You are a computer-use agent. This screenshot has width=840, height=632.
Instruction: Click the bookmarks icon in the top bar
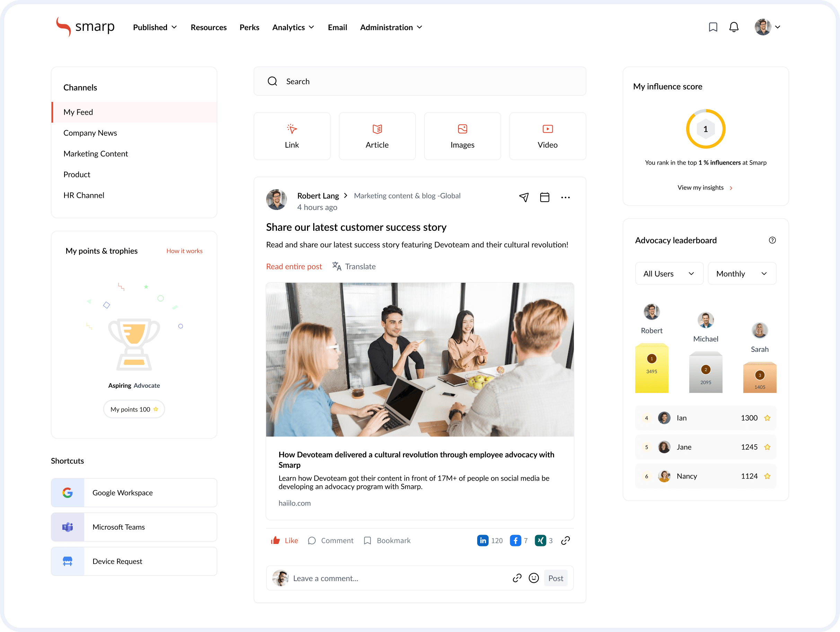point(713,27)
